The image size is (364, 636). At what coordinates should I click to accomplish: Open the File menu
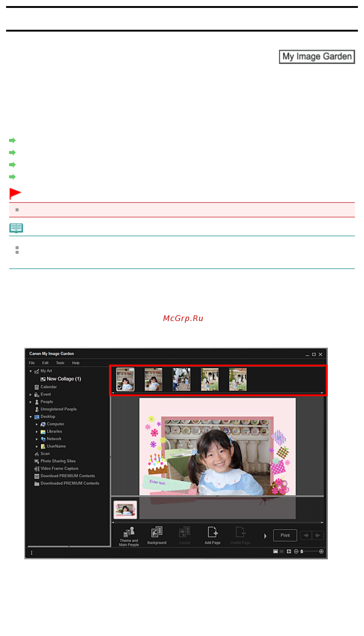32,363
